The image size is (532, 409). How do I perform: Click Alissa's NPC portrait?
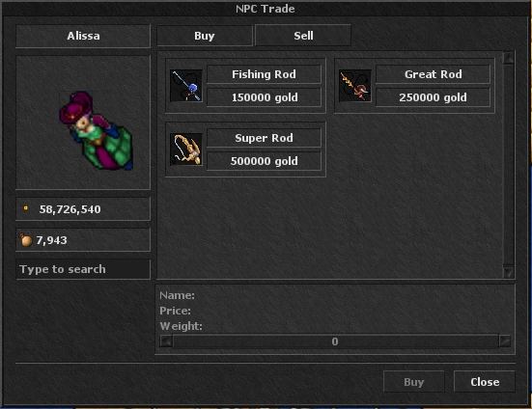(83, 123)
